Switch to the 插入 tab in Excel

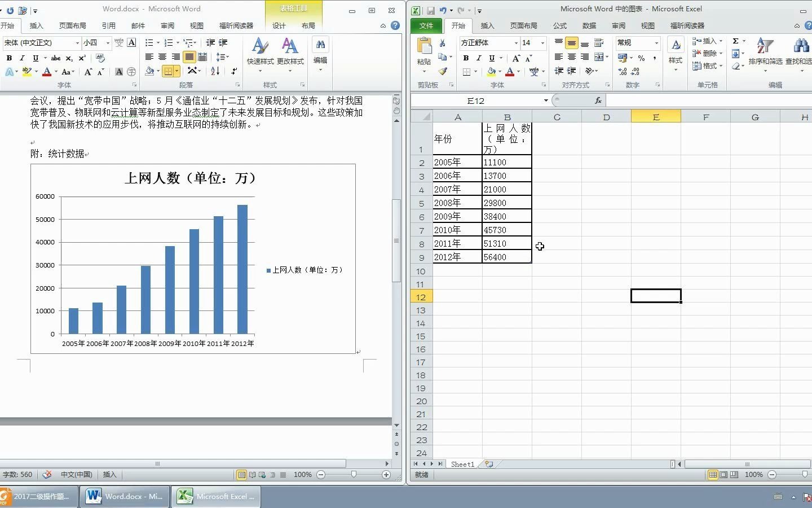pyautogui.click(x=487, y=26)
